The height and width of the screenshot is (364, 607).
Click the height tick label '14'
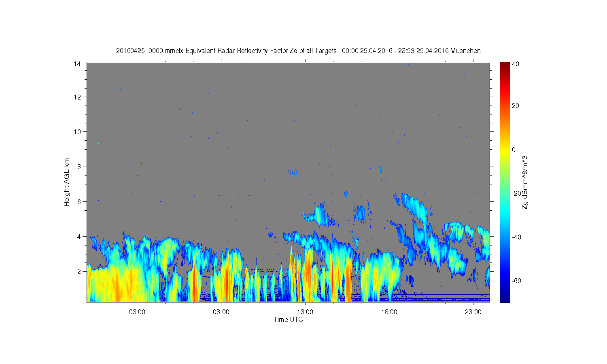coord(77,63)
